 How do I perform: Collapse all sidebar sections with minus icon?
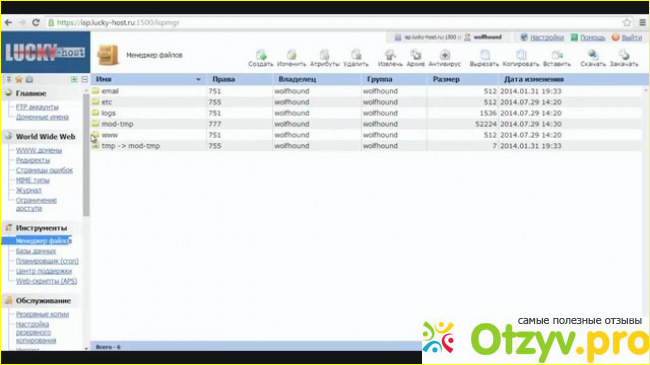coord(85,79)
